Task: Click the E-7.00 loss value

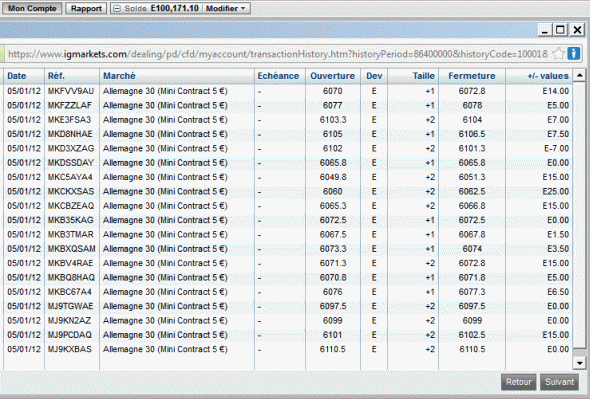Action: (557, 148)
